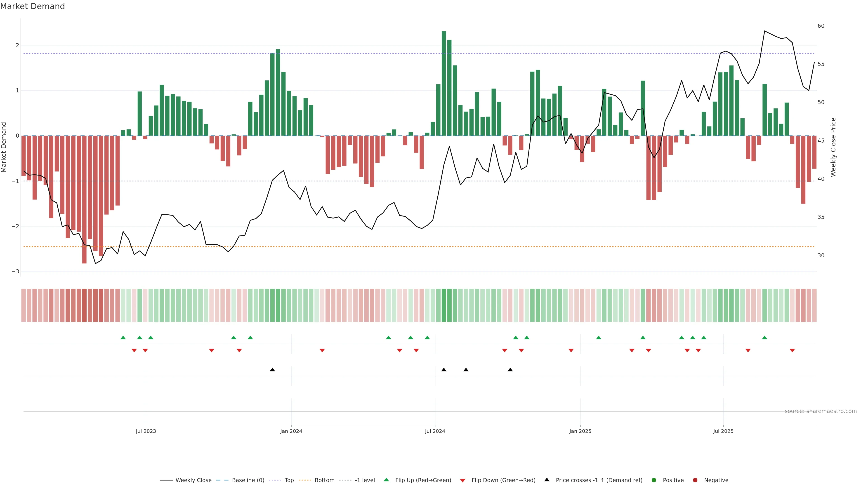The image size is (868, 488).
Task: Click the Jul 2023 x-axis label
Action: click(x=146, y=432)
